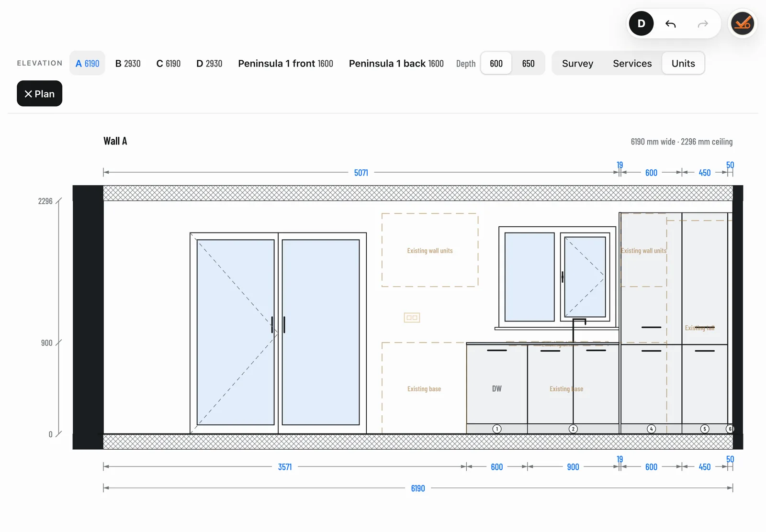
Task: Open the orange checkmark logo button
Action: 743,23
